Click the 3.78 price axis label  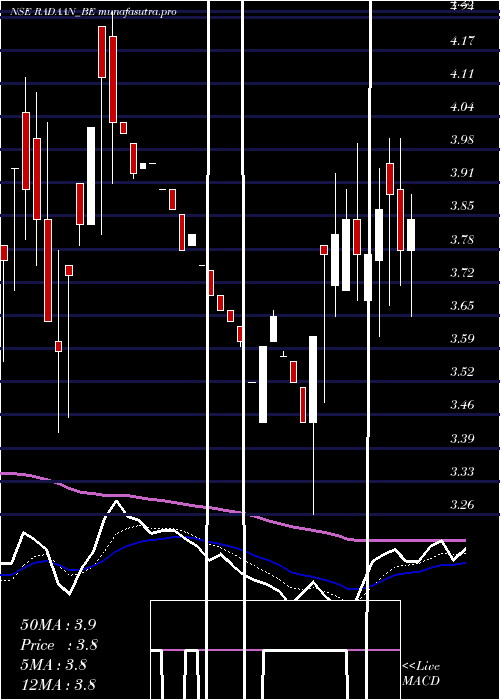pyautogui.click(x=462, y=240)
